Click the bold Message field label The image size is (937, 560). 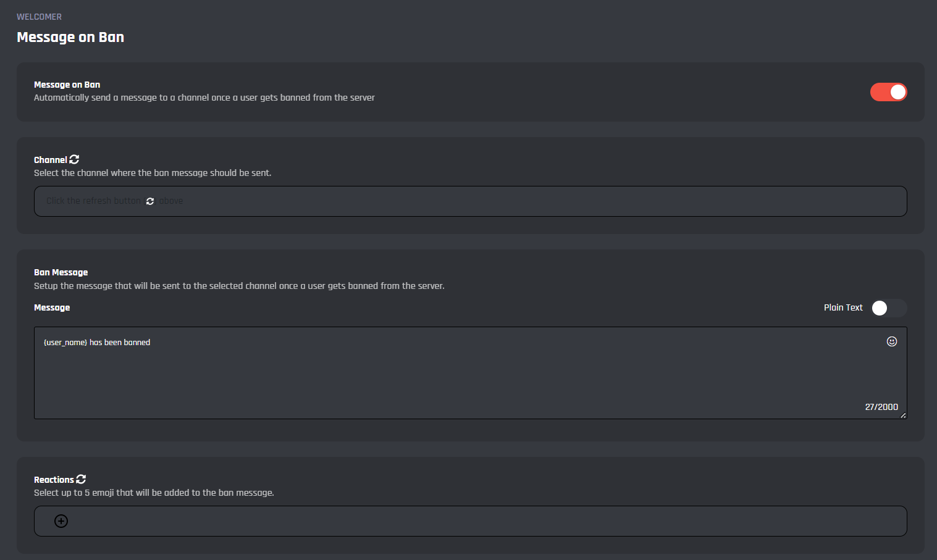click(x=52, y=307)
